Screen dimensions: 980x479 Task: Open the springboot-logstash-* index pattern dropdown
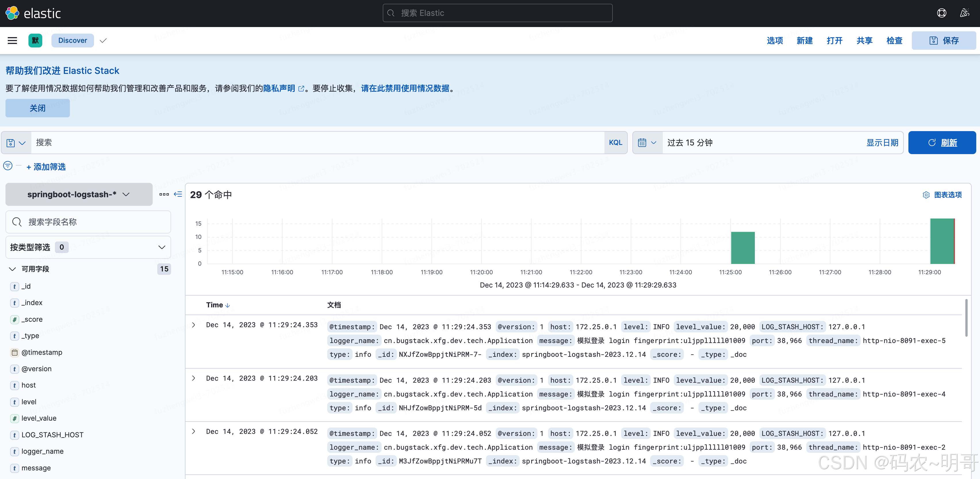point(79,194)
